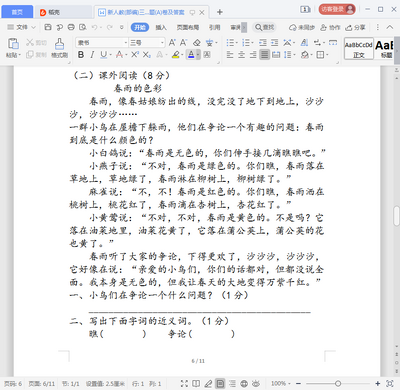The width and height of the screenshot is (400, 390).
Task: Toggle Italic formatting
Action: pos(92,54)
